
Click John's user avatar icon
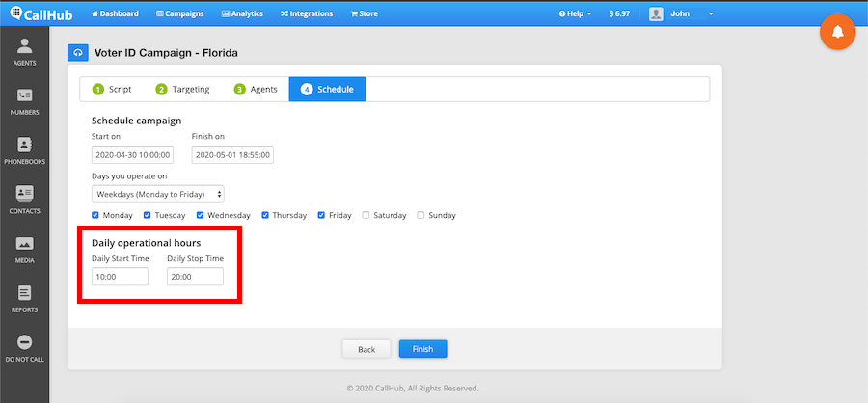tap(656, 13)
